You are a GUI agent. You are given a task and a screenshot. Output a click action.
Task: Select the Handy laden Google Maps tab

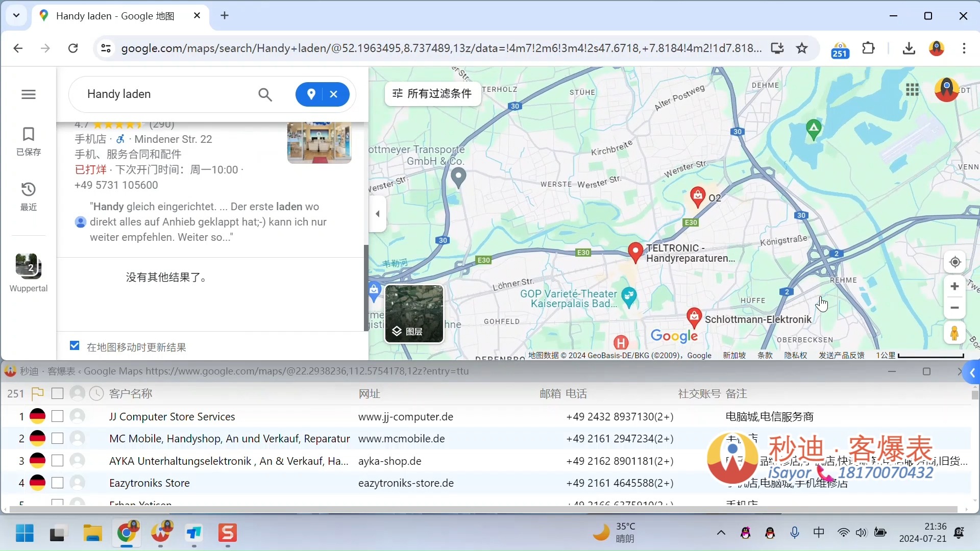pos(115,16)
